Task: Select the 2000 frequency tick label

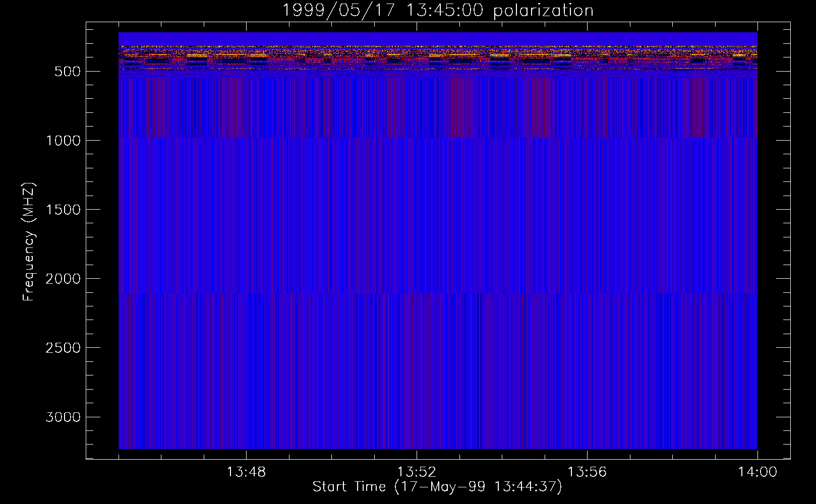Action: pyautogui.click(x=63, y=279)
